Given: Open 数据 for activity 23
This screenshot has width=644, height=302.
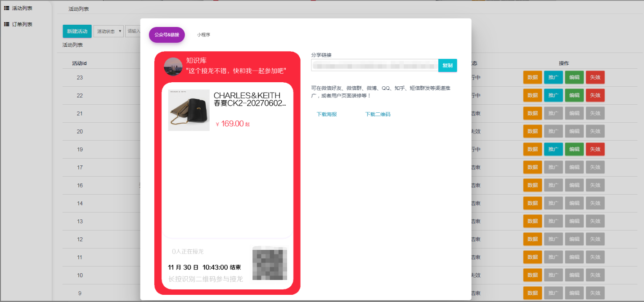Looking at the screenshot, I should tap(532, 77).
